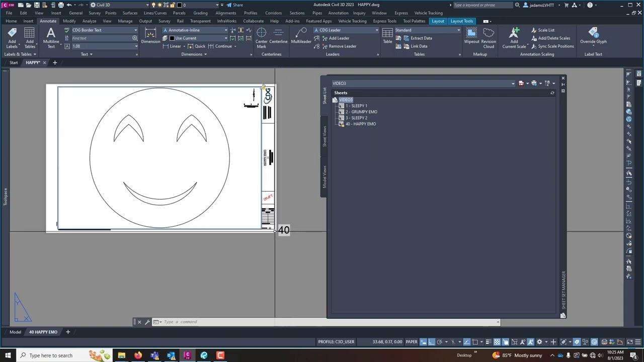The height and width of the screenshot is (362, 644).
Task: Open the Customization menu in the status bar
Action: [x=637, y=342]
